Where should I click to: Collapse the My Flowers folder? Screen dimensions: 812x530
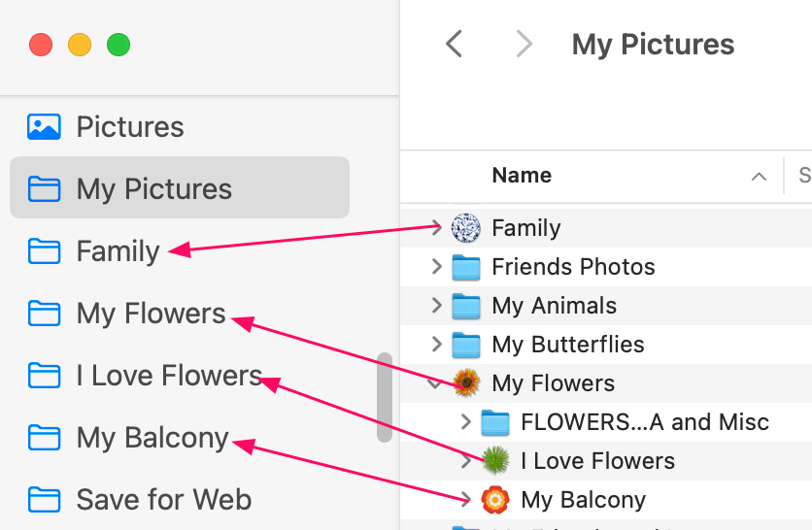437,383
